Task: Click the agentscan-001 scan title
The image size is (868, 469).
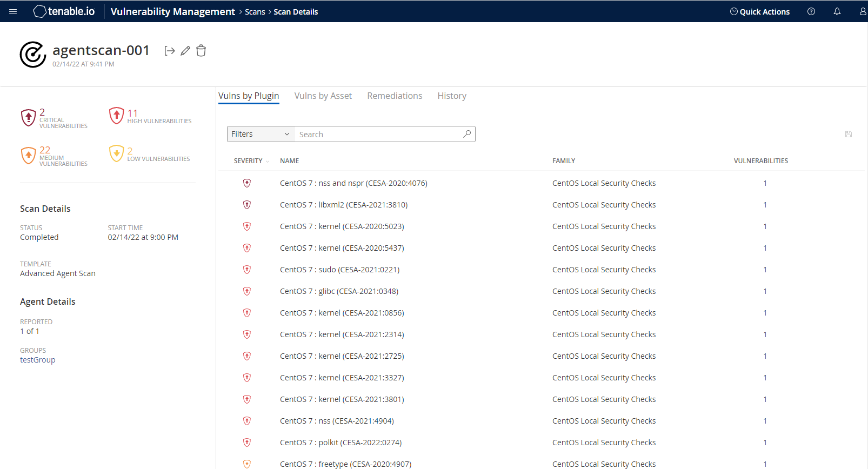Action: (x=101, y=50)
